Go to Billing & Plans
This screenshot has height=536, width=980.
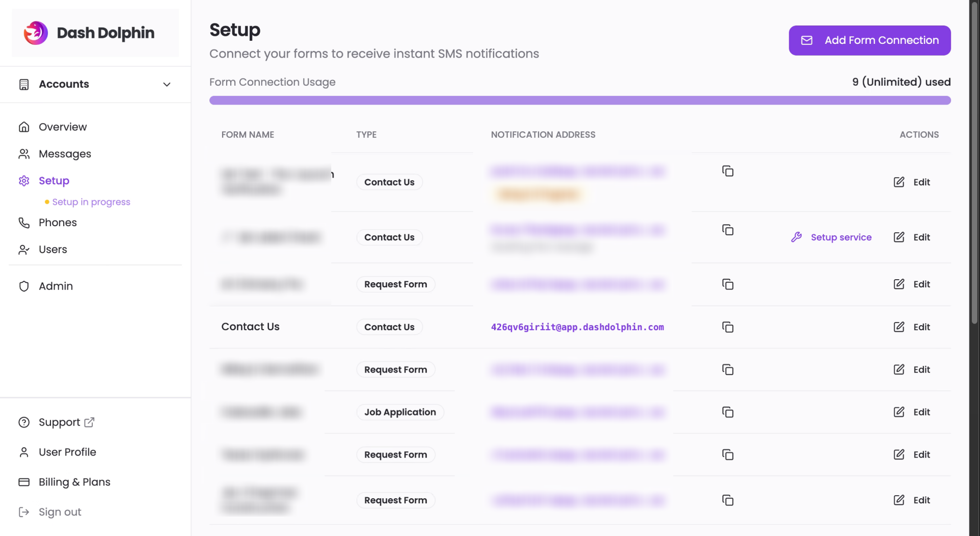pyautogui.click(x=75, y=482)
